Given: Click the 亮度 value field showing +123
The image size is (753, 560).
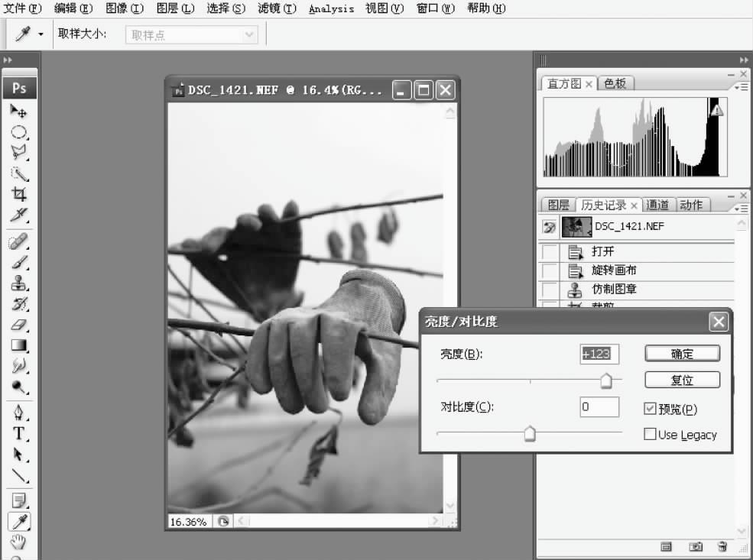Looking at the screenshot, I should click(x=599, y=354).
